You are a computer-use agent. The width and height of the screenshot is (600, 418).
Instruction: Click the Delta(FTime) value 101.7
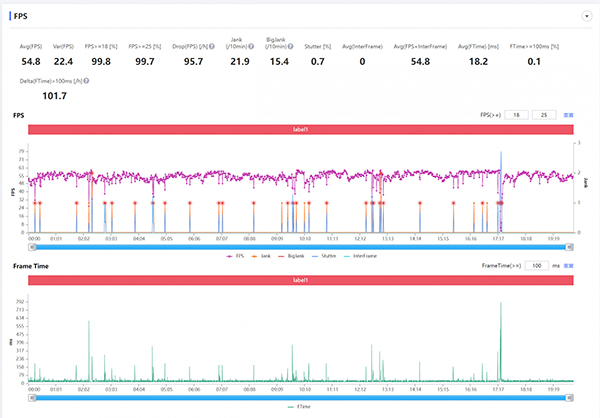(54, 96)
